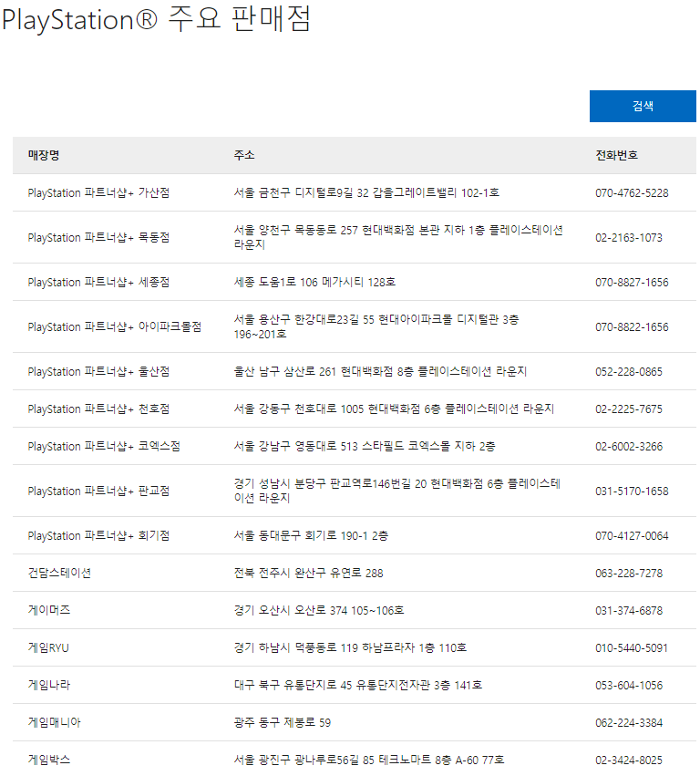Screen dimensions: 700x776
Task: Click the address 대구 북구 유통단지로 45
Action: [x=358, y=685]
